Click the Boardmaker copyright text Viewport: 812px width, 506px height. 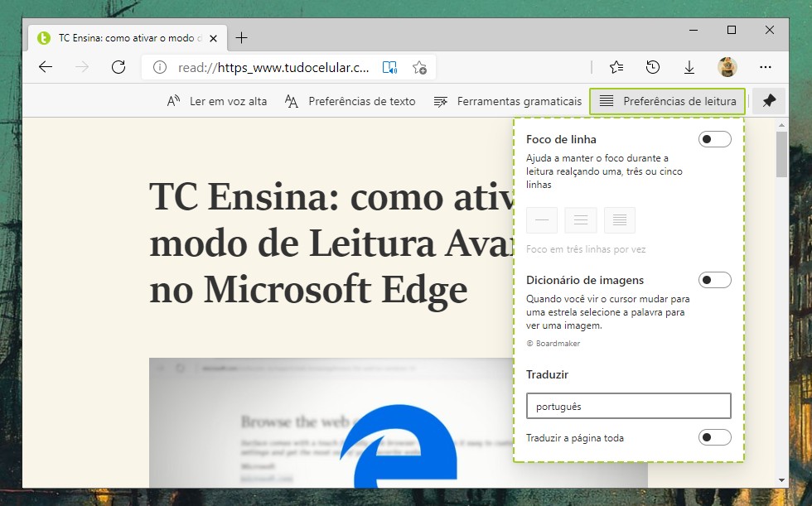pyautogui.click(x=553, y=343)
